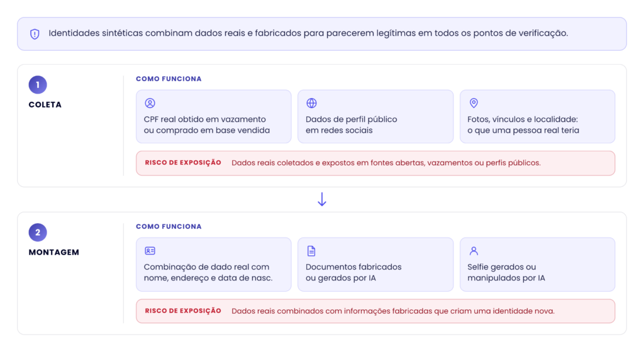The width and height of the screenshot is (644, 352).
Task: Click the globe icon on social profile card
Action: pos(312,103)
